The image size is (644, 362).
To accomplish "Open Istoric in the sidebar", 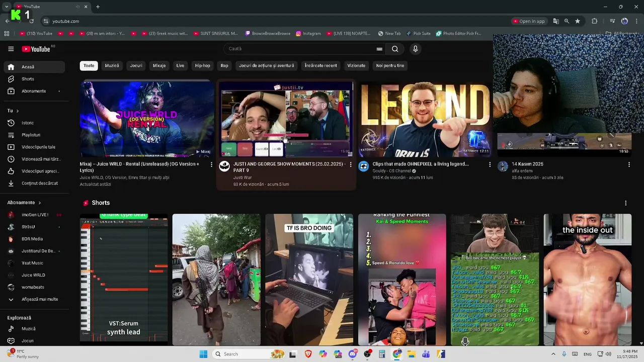I will [x=34, y=123].
